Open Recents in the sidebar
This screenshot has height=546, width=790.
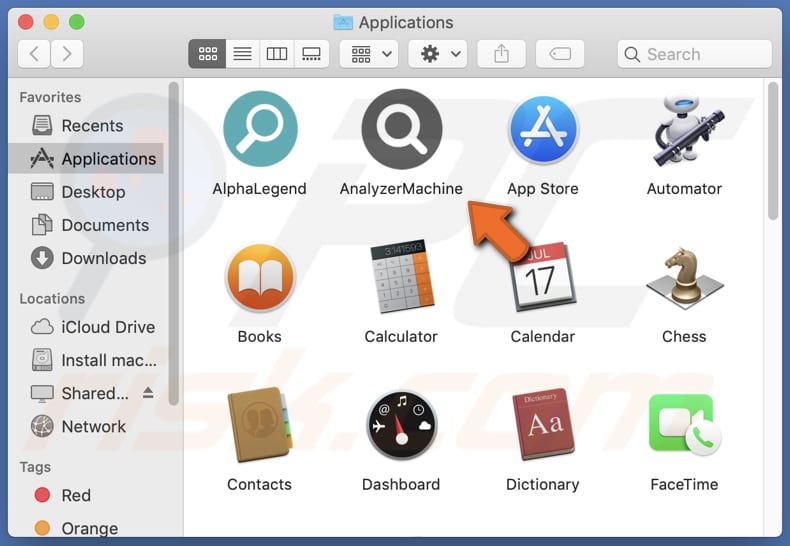click(86, 125)
